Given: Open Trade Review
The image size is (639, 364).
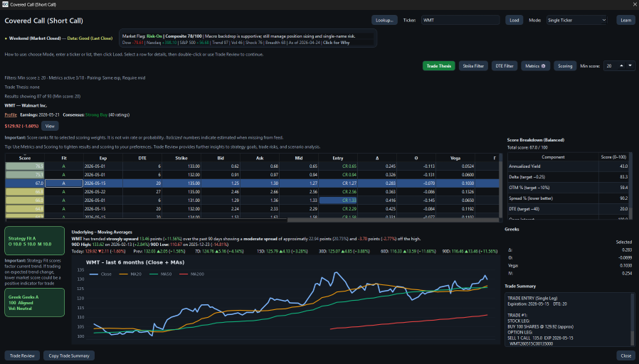Looking at the screenshot, I should tap(22, 355).
